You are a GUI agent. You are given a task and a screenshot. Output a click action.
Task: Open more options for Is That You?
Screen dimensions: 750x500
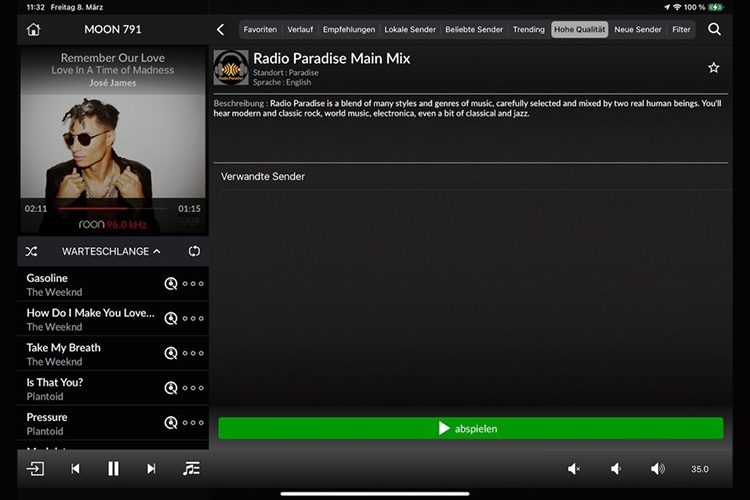[x=193, y=388]
